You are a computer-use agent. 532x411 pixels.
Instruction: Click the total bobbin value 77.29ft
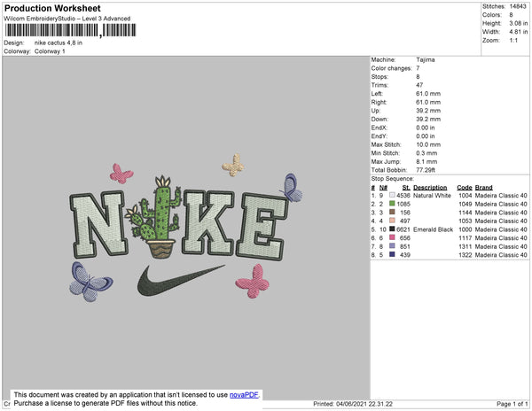click(426, 170)
